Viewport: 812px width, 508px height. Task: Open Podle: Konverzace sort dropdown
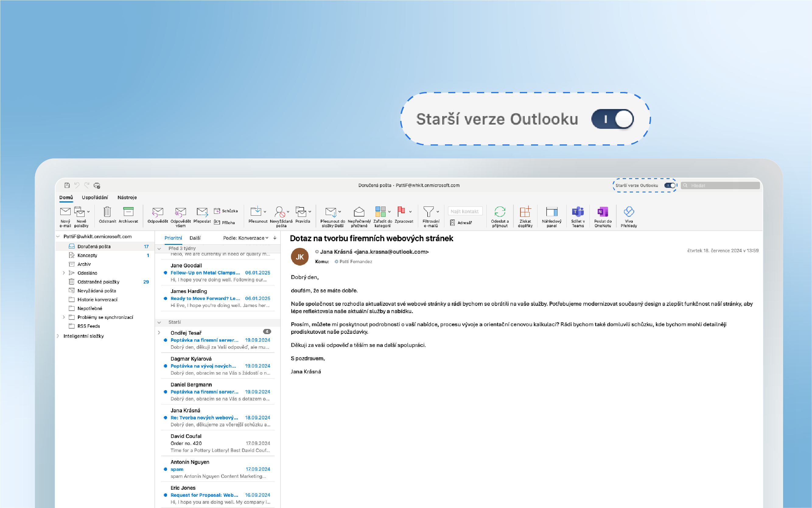[x=246, y=238]
